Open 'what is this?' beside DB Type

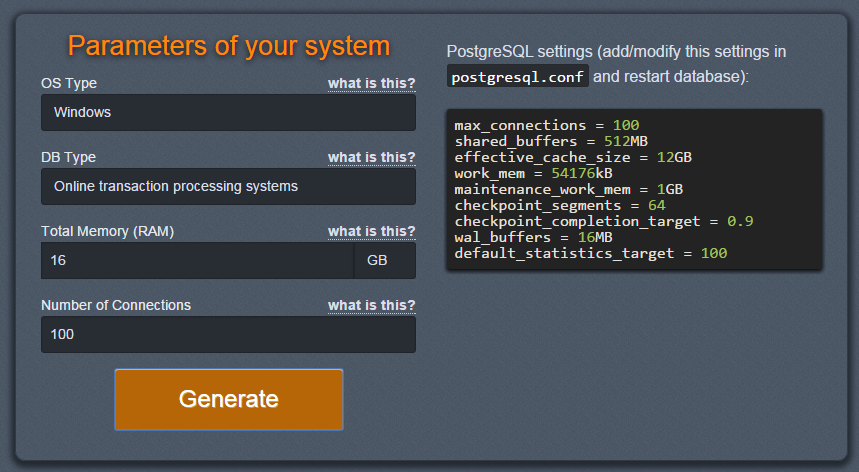tap(371, 157)
